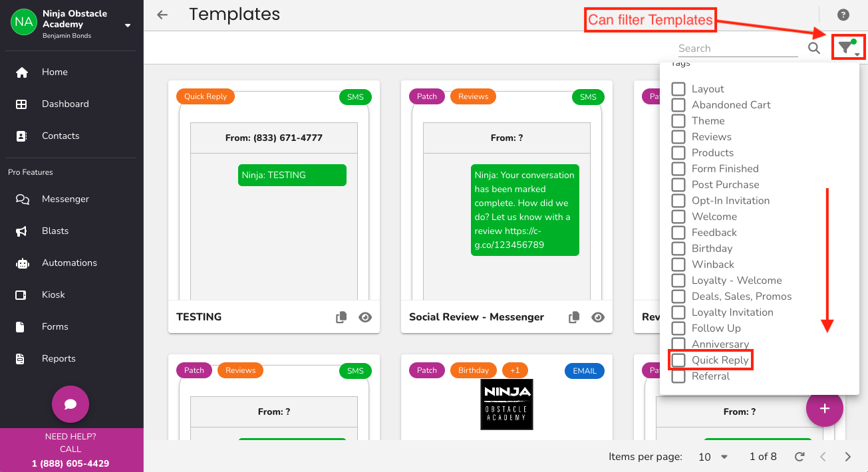The image size is (868, 472).
Task: Toggle the Quick Reply tag checkbox
Action: (678, 360)
